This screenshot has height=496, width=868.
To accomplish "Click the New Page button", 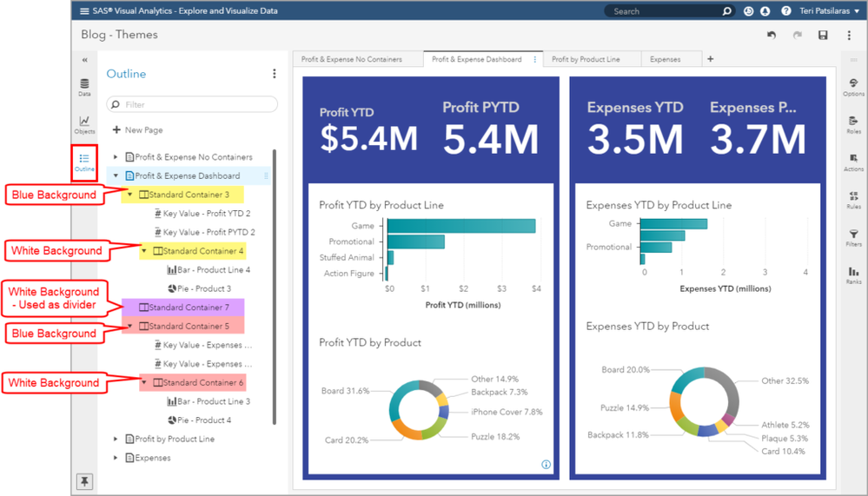I will 137,130.
